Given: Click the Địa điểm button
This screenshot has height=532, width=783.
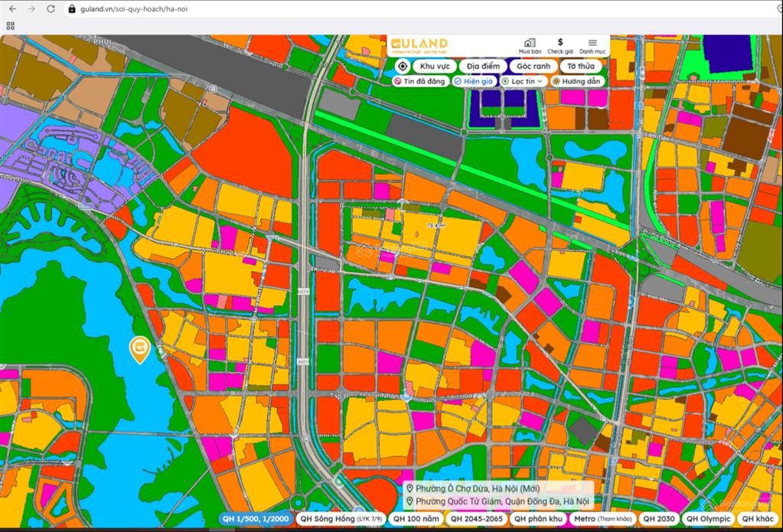Looking at the screenshot, I should point(483,66).
